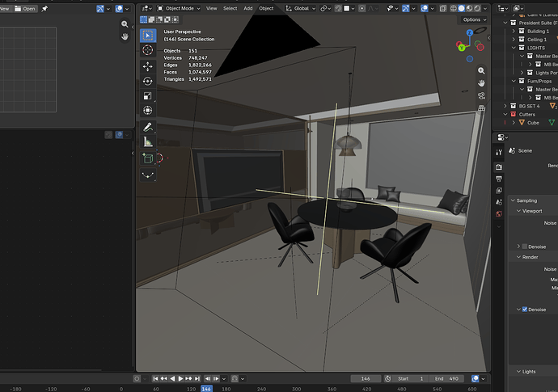Image resolution: width=558 pixels, height=392 pixels.
Task: Play the animation in reverse
Action: coord(172,379)
